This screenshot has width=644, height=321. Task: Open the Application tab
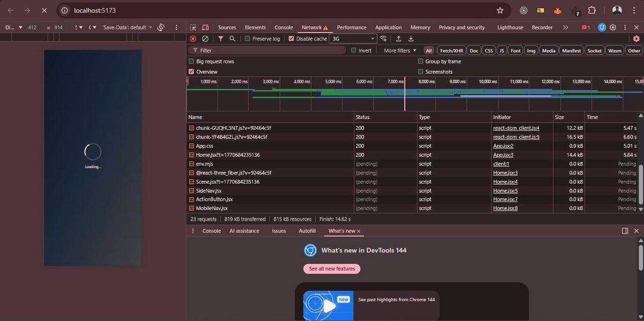389,27
